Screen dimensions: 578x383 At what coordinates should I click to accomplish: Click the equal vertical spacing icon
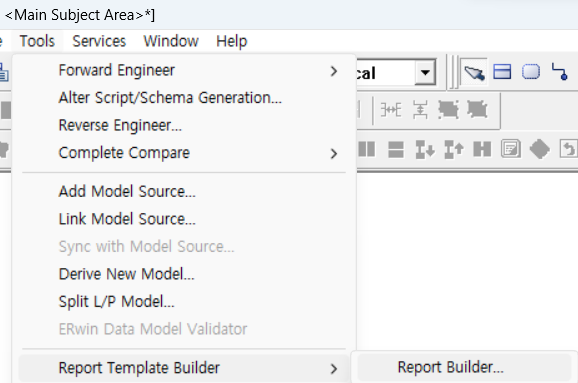[x=420, y=109]
